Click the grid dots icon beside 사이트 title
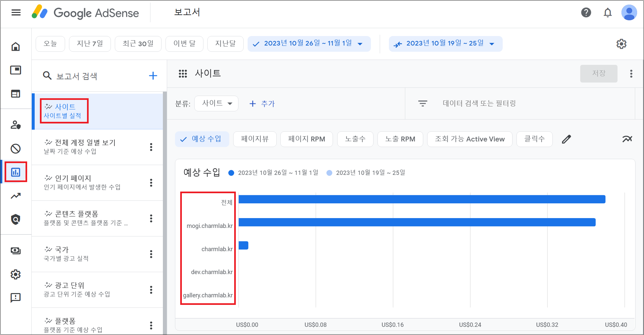The image size is (644, 335). pyautogui.click(x=183, y=73)
